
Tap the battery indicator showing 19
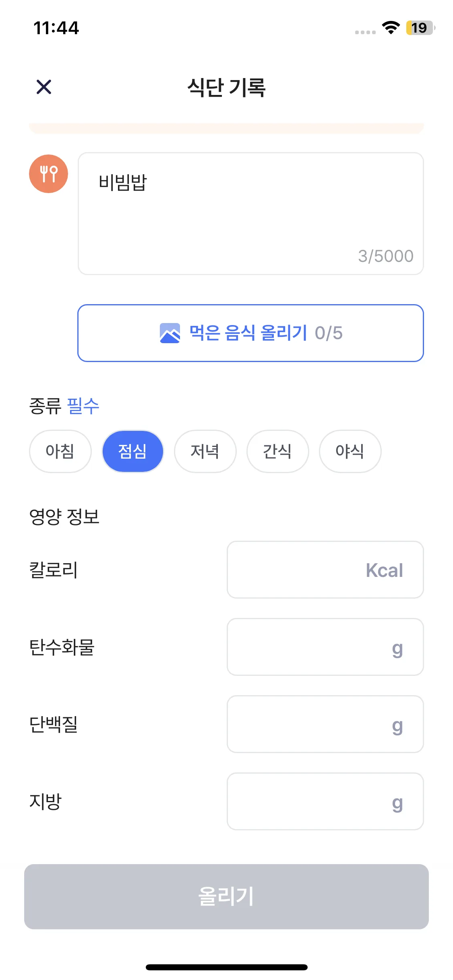(420, 28)
